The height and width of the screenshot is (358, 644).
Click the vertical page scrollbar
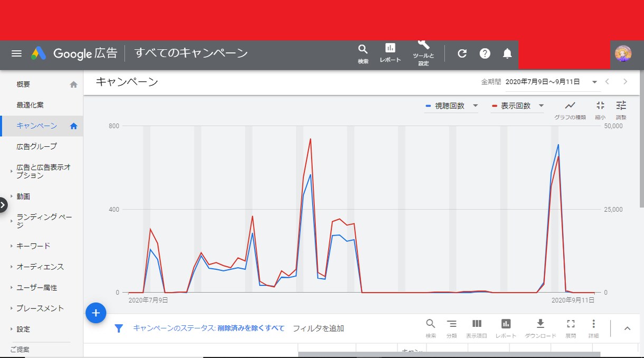(641, 140)
